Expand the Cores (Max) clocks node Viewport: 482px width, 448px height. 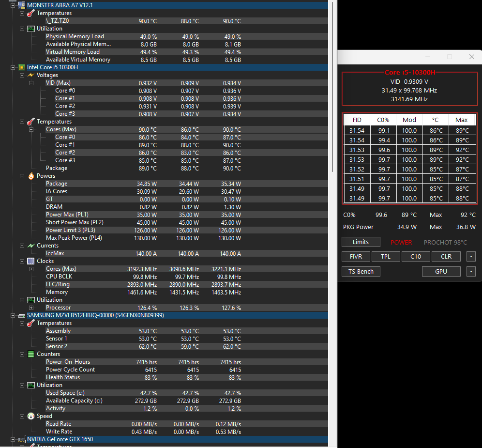(x=31, y=269)
